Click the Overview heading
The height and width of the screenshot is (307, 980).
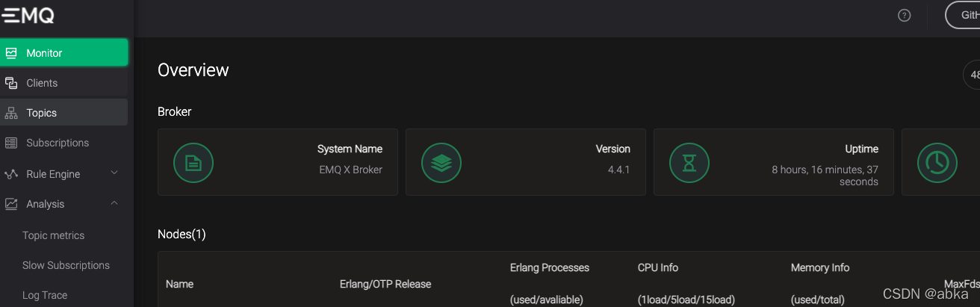pos(193,70)
